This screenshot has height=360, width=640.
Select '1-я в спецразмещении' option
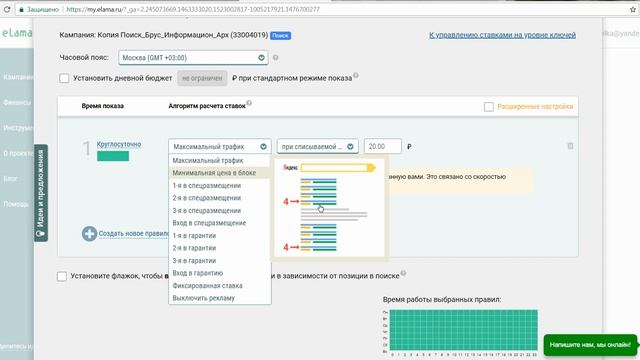click(x=220, y=186)
